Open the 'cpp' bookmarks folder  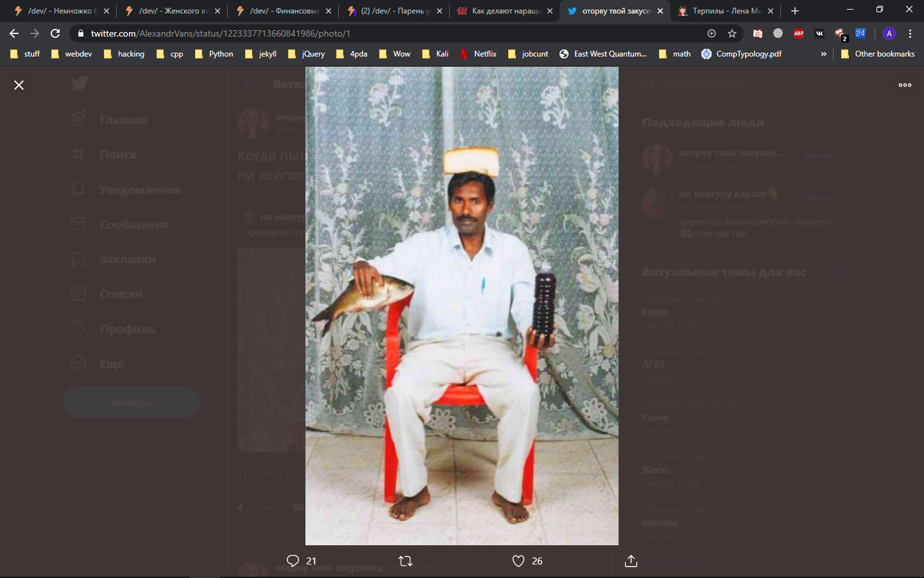click(170, 54)
